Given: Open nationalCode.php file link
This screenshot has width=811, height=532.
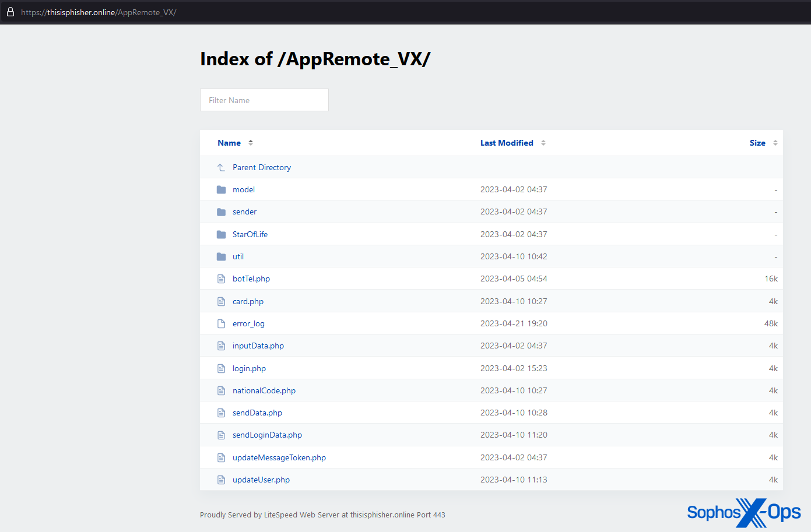Looking at the screenshot, I should point(264,390).
